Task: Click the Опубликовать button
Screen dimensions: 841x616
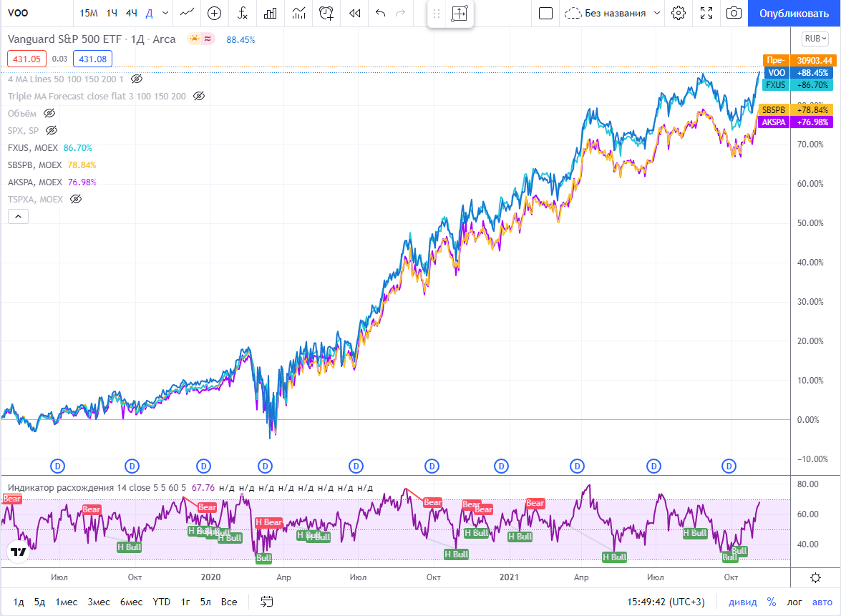Action: (x=794, y=14)
